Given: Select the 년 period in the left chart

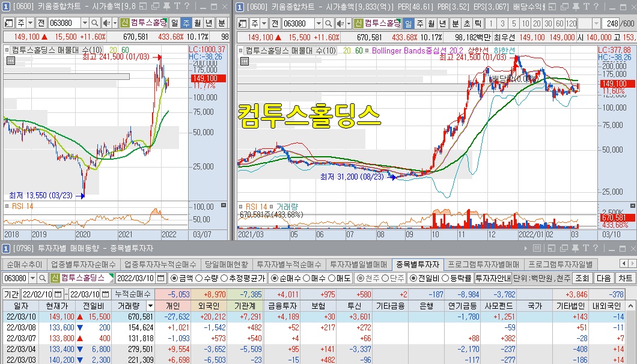Looking at the screenshot, I should click(x=209, y=23).
